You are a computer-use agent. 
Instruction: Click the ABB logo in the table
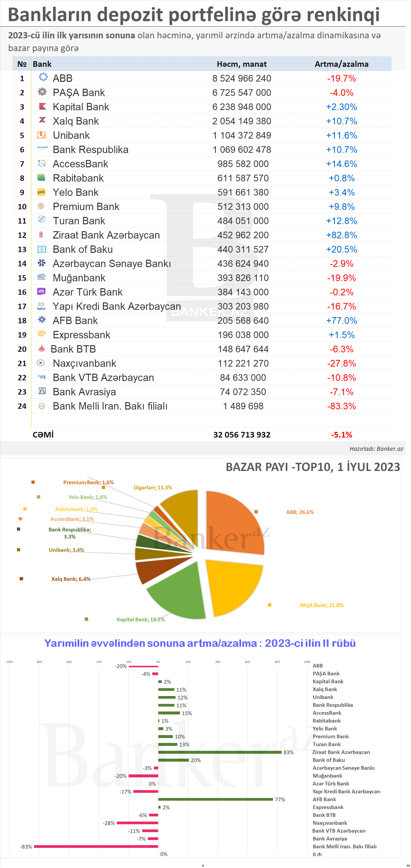tap(43, 77)
